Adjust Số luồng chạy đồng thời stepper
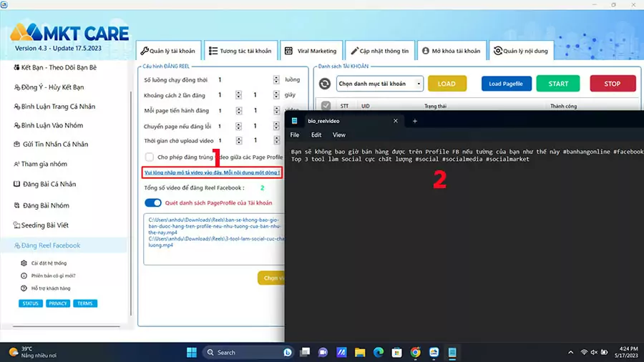The height and width of the screenshot is (362, 644). [x=276, y=79]
